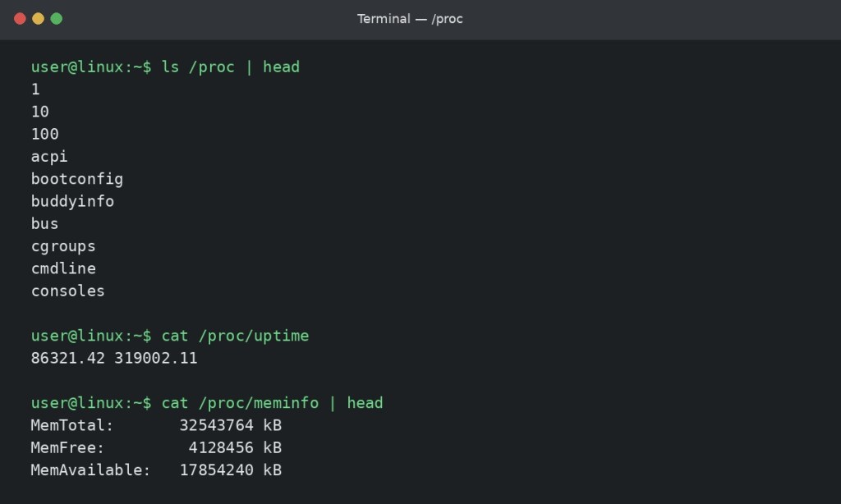
Task: Select the 'cgroups' entry
Action: [x=63, y=246]
